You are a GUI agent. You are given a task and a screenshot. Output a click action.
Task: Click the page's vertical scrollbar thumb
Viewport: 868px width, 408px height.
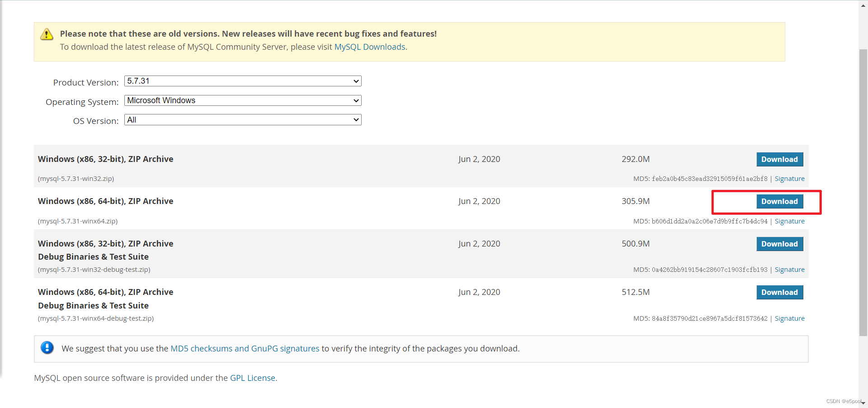[863, 190]
